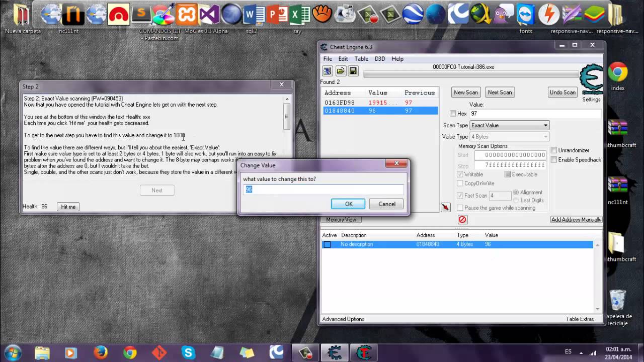
Task: Open the Chrome 'index' desktop shortcut
Action: point(617,76)
